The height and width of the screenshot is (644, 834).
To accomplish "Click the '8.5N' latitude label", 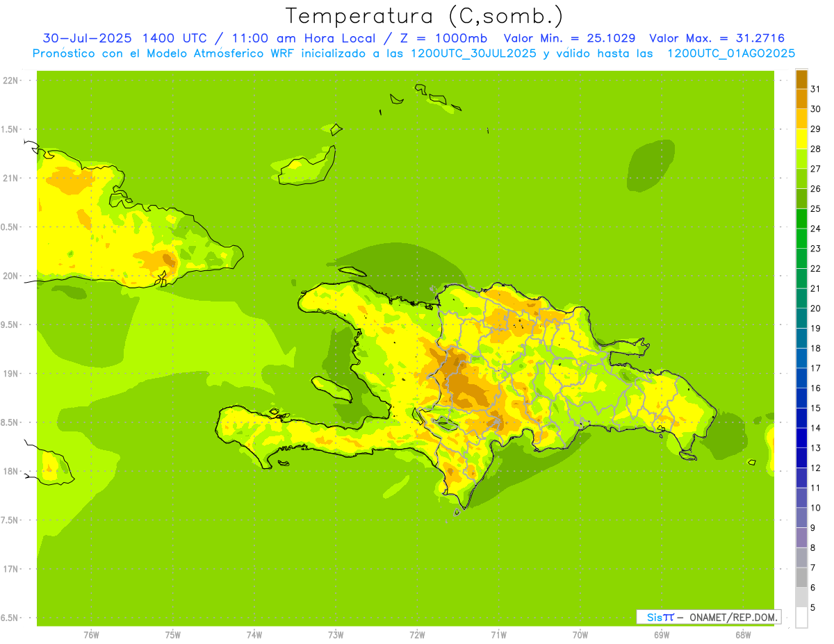I will [x=10, y=422].
